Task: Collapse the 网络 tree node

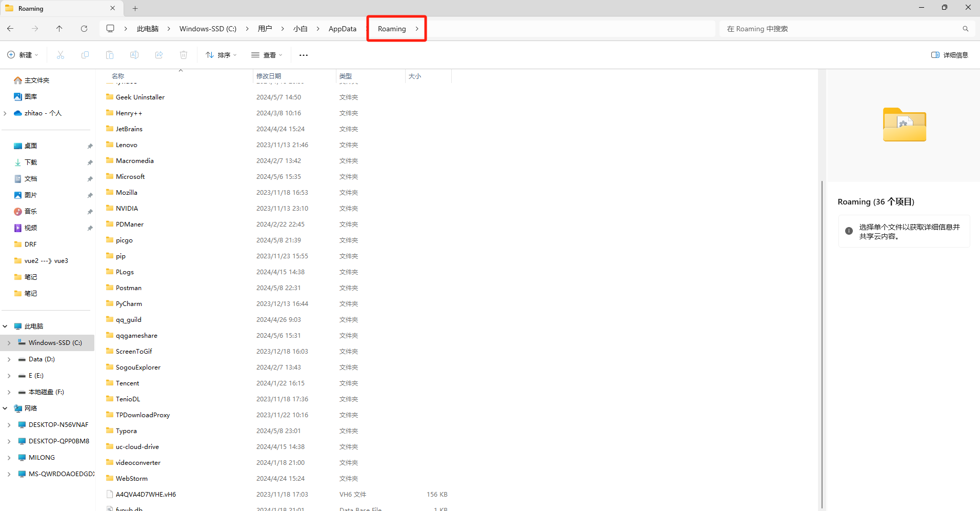Action: coord(5,408)
